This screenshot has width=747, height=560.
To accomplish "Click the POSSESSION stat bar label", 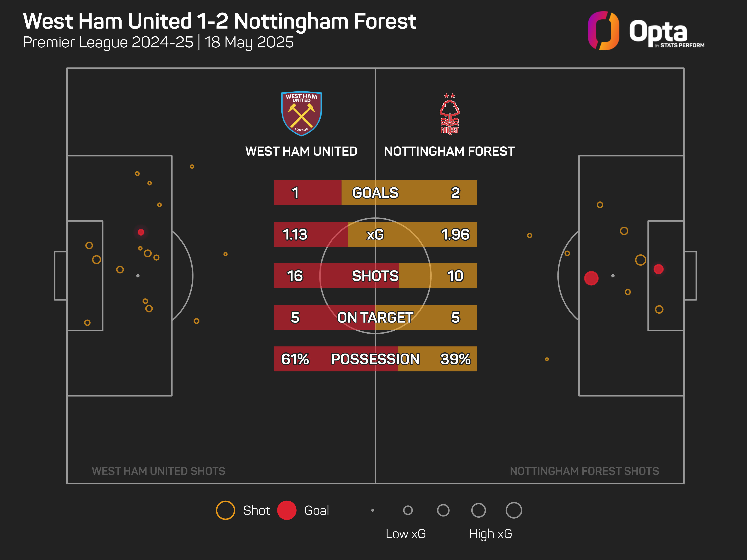I will pyautogui.click(x=375, y=359).
